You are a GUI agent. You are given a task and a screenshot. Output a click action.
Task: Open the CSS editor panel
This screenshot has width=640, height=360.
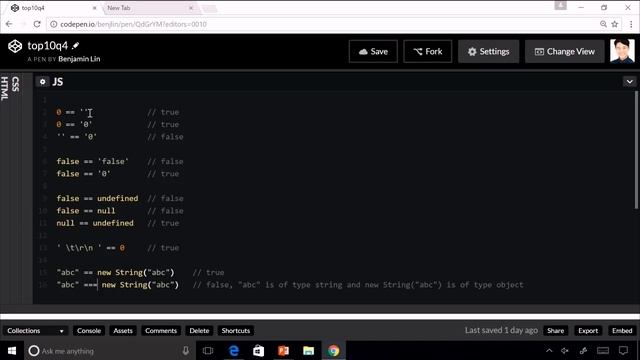coord(16,84)
